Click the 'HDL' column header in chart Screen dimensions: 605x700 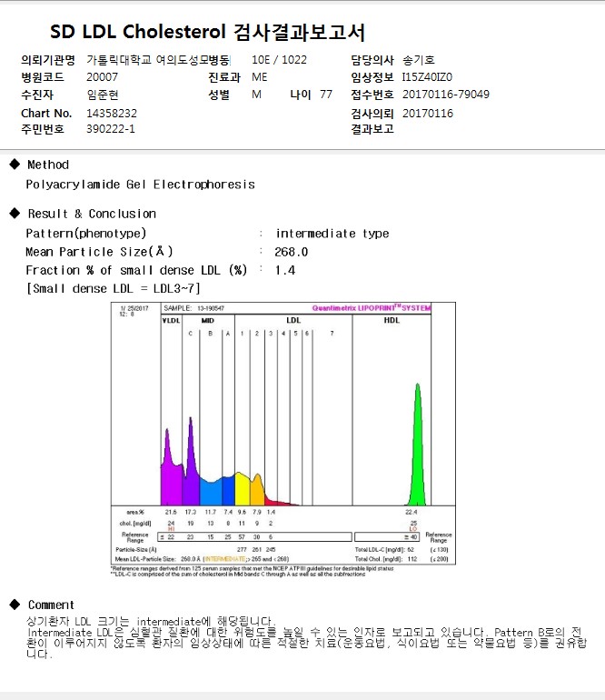[x=392, y=320]
